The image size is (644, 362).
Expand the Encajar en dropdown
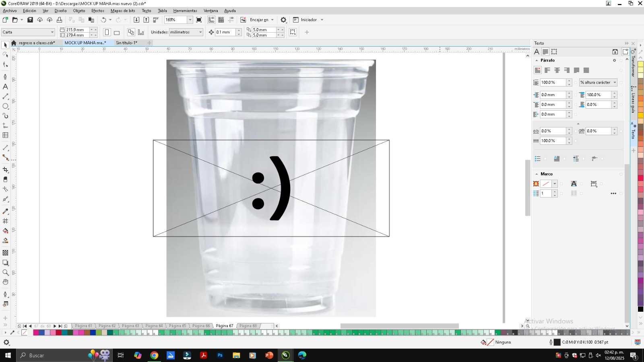[x=272, y=20]
